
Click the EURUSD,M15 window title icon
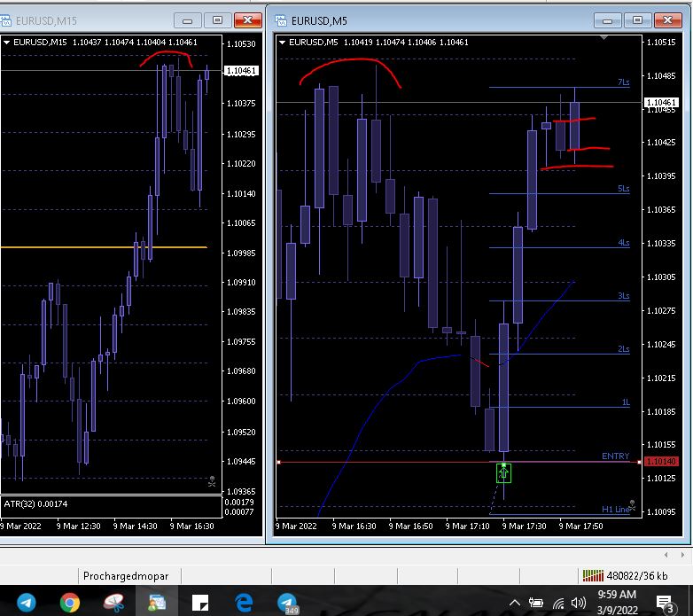coord(5,20)
